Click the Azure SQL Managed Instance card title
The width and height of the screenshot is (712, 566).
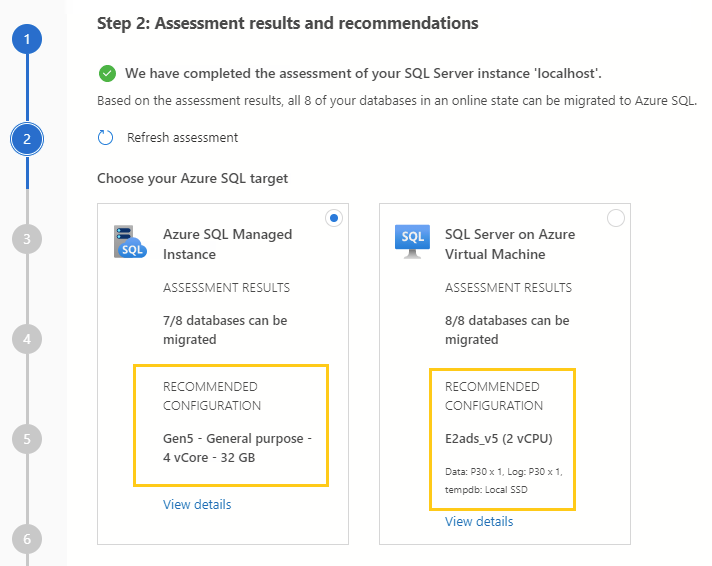(227, 244)
